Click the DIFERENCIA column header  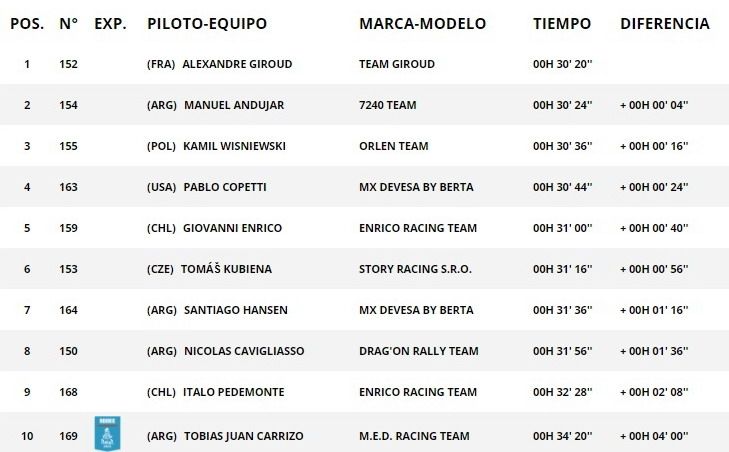tap(665, 23)
